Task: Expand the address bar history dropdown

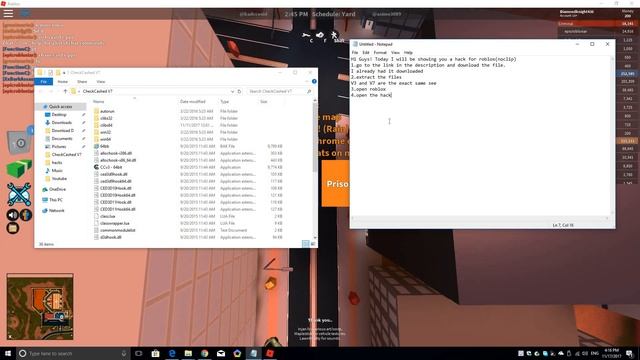Action: coord(232,91)
